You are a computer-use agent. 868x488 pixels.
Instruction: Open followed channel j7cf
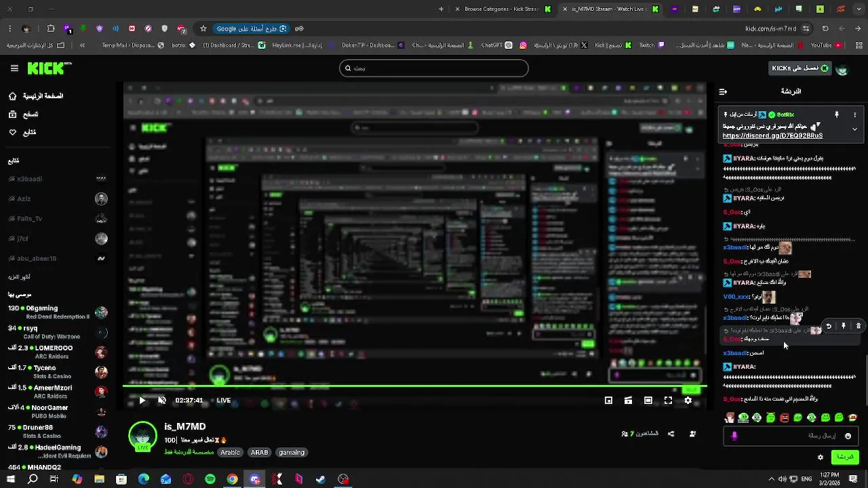coord(58,239)
